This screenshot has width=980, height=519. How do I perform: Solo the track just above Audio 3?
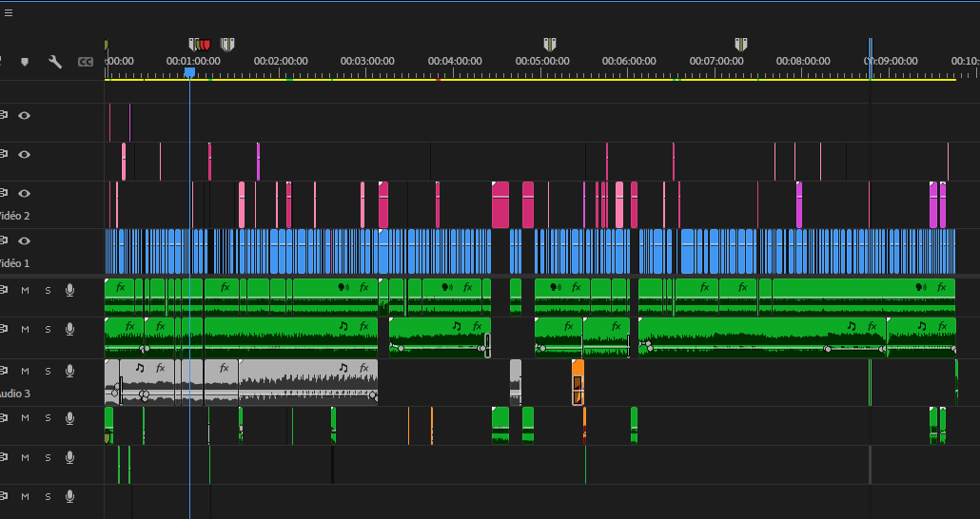coord(48,329)
